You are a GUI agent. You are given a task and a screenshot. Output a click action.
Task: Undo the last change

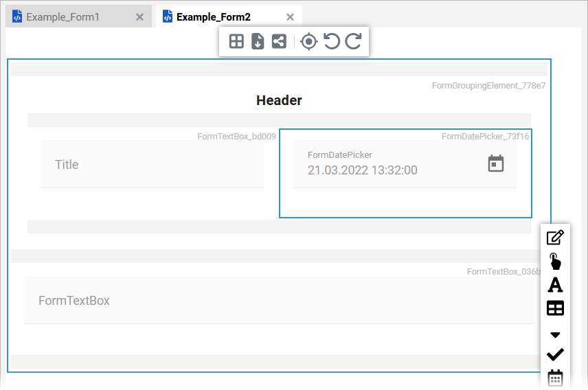pos(332,41)
